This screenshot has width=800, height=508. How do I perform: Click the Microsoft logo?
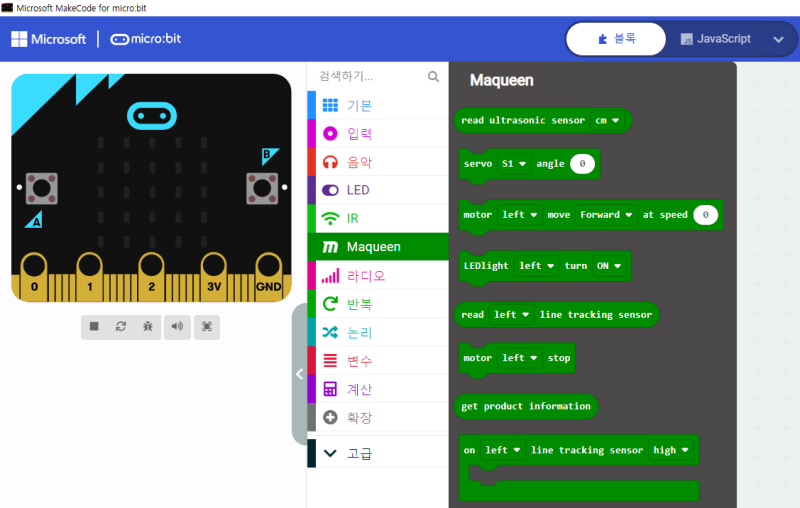pos(49,39)
